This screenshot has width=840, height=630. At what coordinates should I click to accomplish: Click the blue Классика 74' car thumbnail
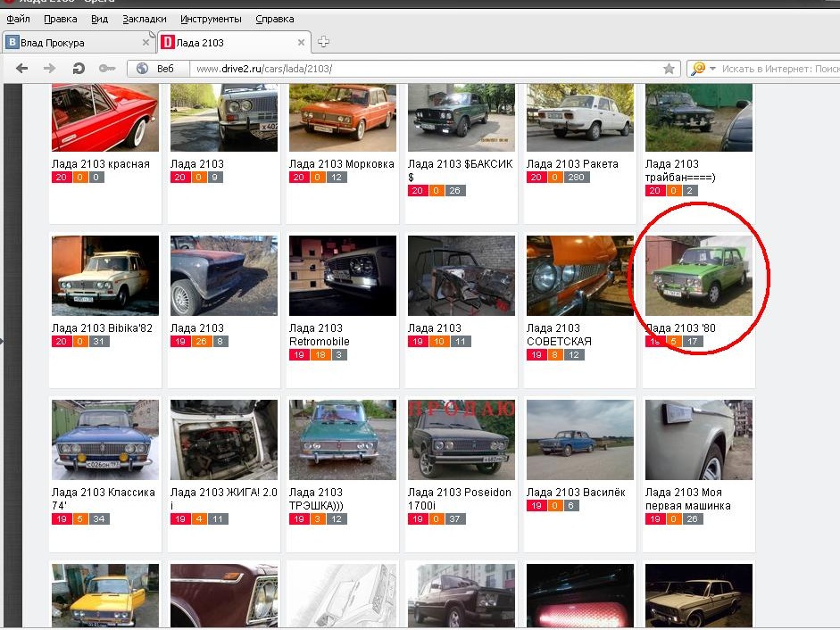105,440
